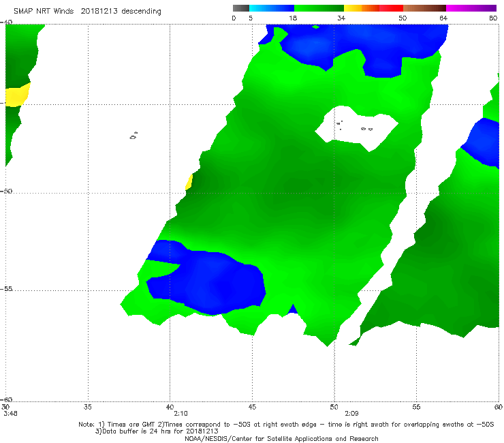The width and height of the screenshot is (504, 443).
Task: Click the colorbar label "5"
Action: pyautogui.click(x=251, y=18)
